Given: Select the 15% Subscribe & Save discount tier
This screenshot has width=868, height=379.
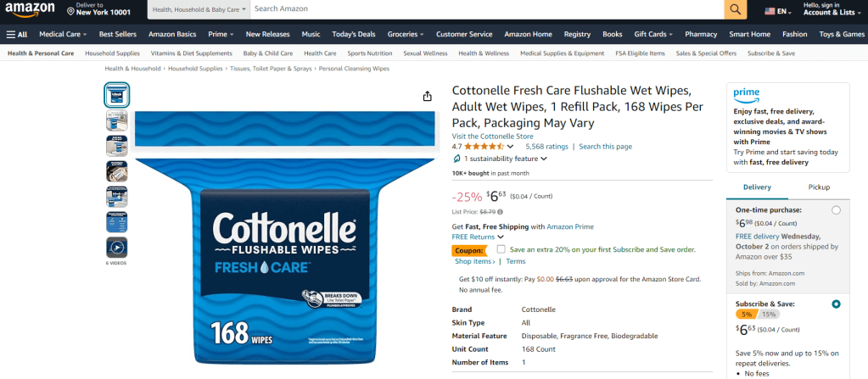Looking at the screenshot, I should coord(769,314).
